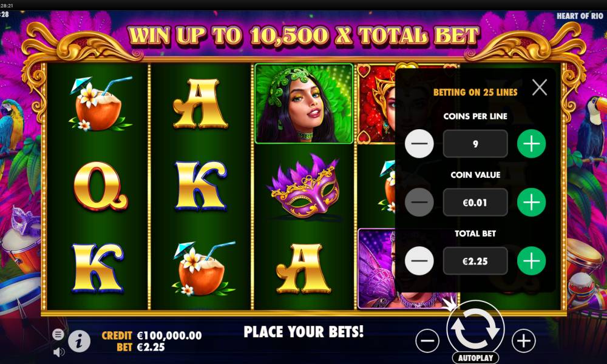The height and width of the screenshot is (364, 607).
Task: Select the €0.01 coin value field
Action: point(475,202)
